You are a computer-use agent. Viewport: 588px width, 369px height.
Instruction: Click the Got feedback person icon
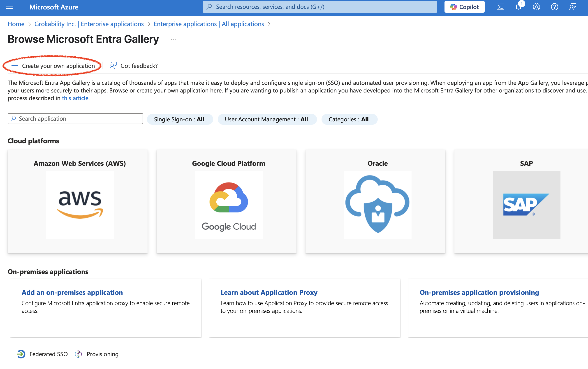point(113,65)
